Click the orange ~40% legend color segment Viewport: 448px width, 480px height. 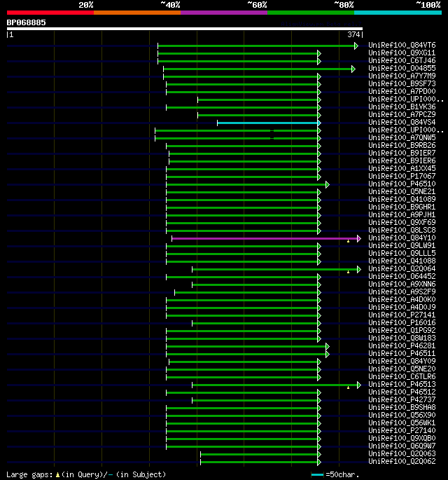(x=137, y=13)
